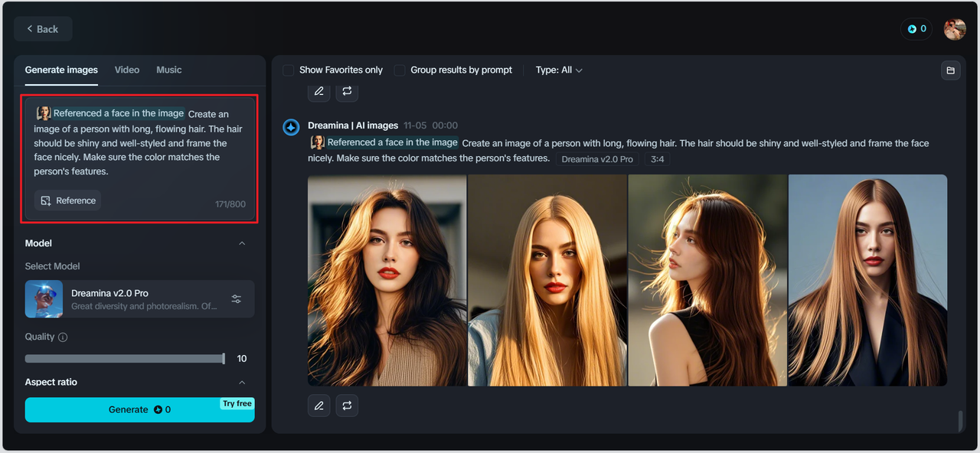The height and width of the screenshot is (453, 980).
Task: Open the third generated profile-view image
Action: tap(707, 280)
